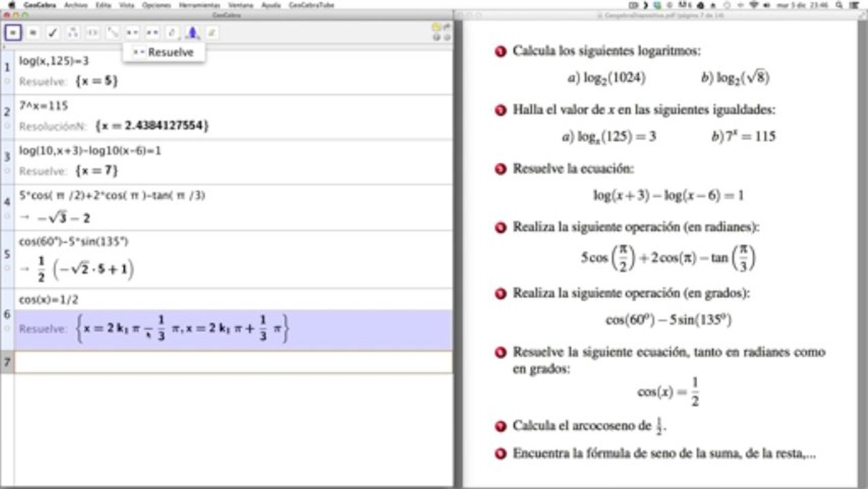Open the GeoGebra application menu
Screen dimensions: 868x489
click(39, 5)
